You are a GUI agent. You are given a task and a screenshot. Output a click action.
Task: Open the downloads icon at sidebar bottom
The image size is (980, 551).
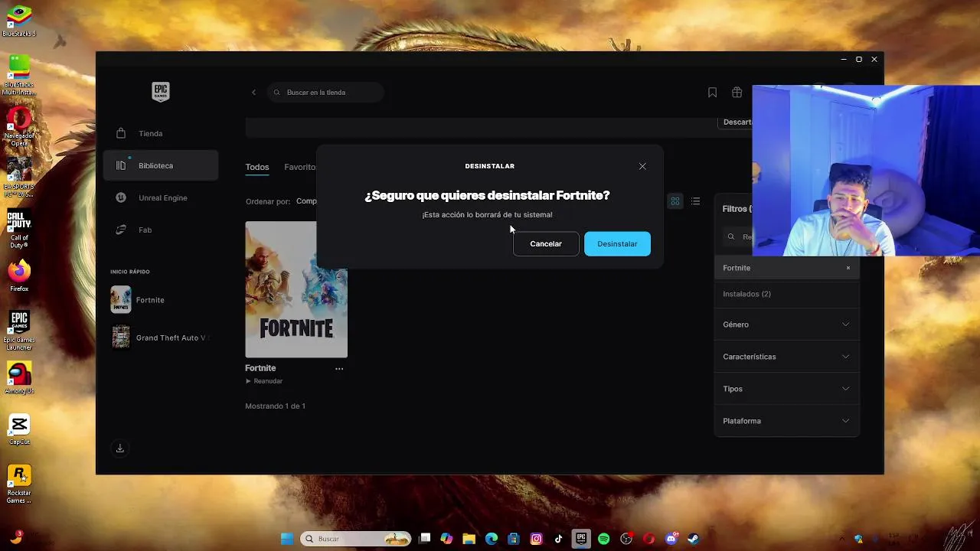pyautogui.click(x=120, y=448)
